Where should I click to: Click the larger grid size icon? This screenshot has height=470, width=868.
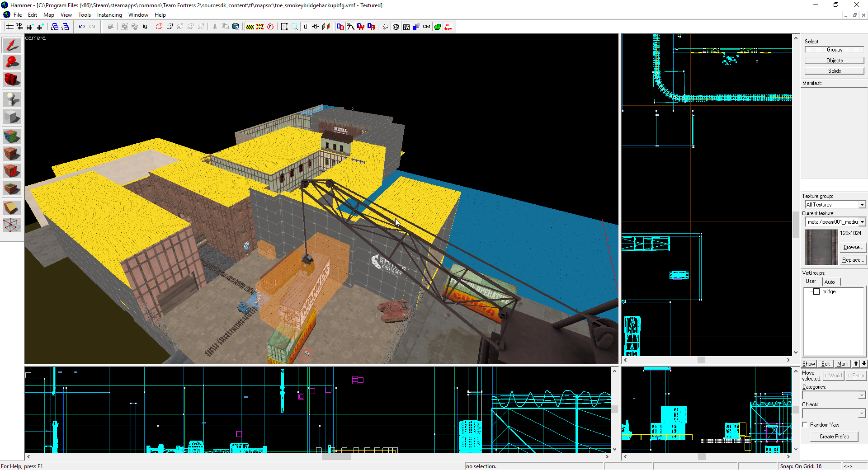pos(40,27)
